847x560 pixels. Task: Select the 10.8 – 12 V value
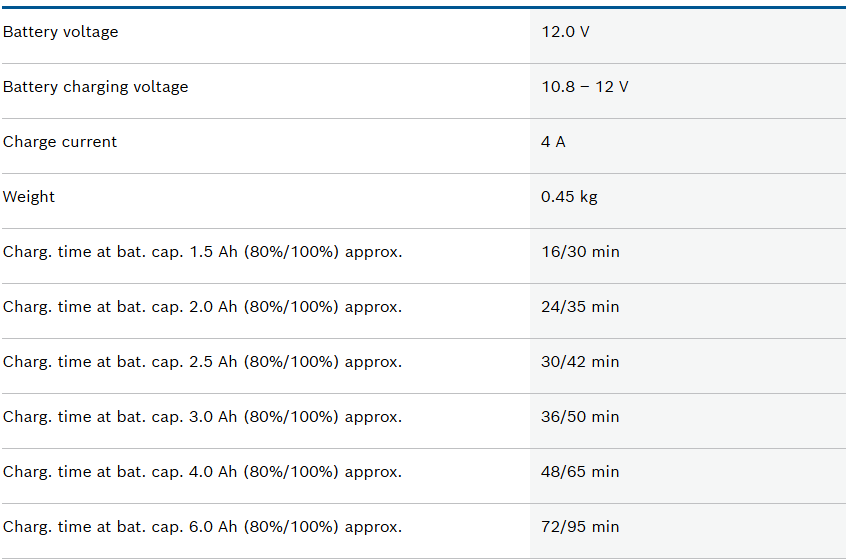pyautogui.click(x=585, y=87)
